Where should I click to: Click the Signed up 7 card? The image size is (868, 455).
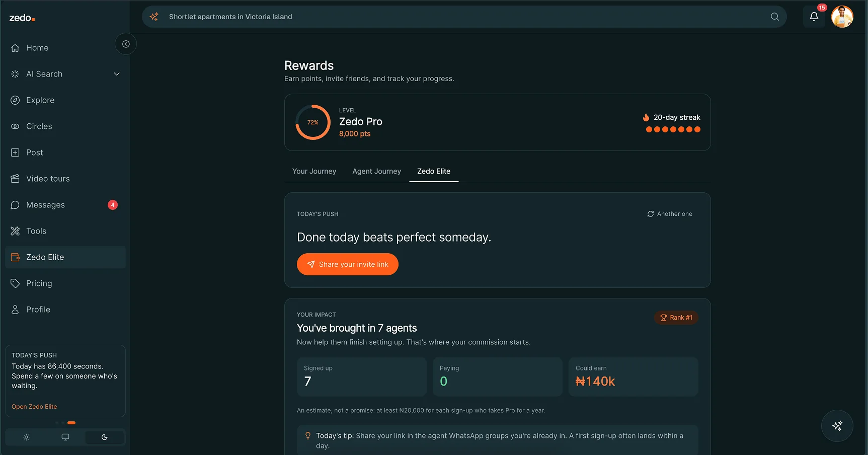pos(362,377)
